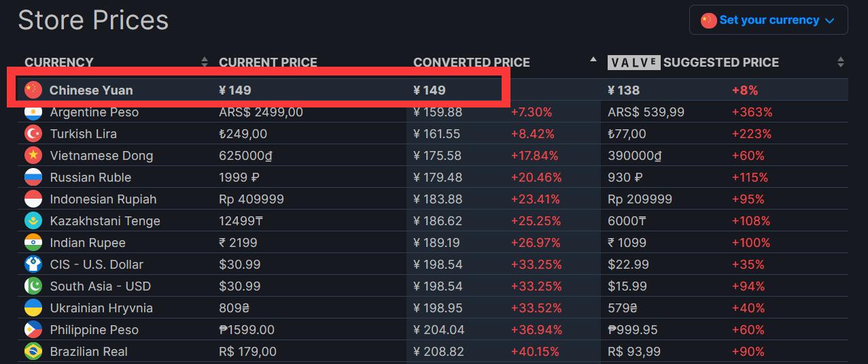Click the Ukrainian Hryvnia flag icon
This screenshot has height=364, width=868.
coord(33,308)
